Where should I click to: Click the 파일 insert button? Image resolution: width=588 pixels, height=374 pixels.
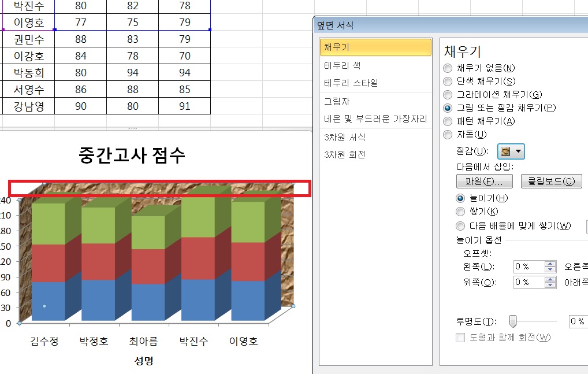click(x=485, y=182)
